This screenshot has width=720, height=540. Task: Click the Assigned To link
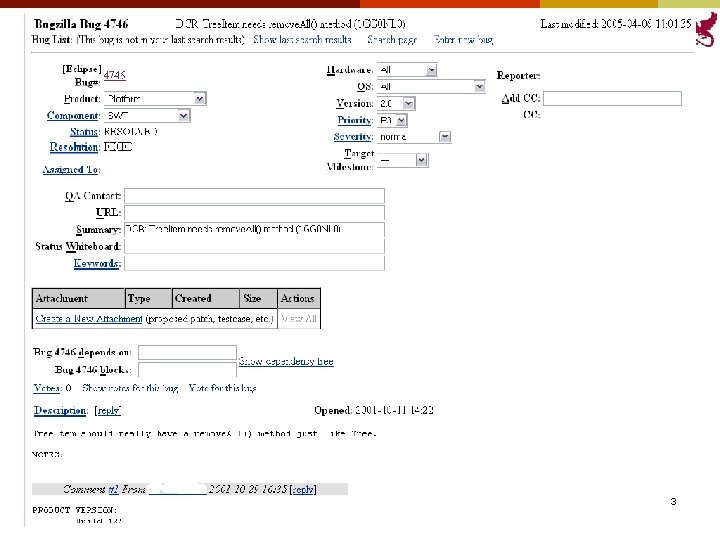pos(71,169)
